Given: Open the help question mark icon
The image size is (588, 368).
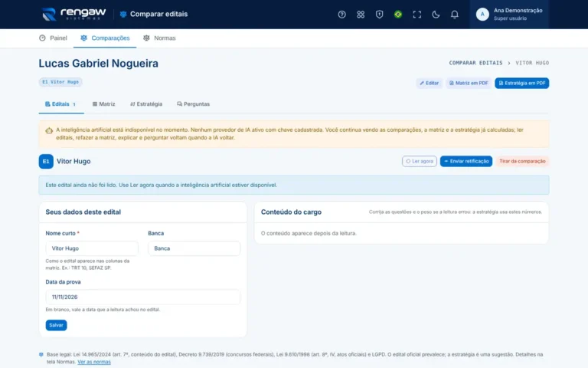Looking at the screenshot, I should (341, 15).
